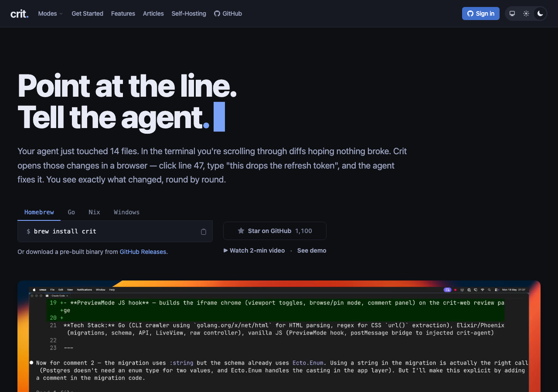The height and width of the screenshot is (392, 558).
Task: Click the "Point at the line." heading
Action: [127, 86]
